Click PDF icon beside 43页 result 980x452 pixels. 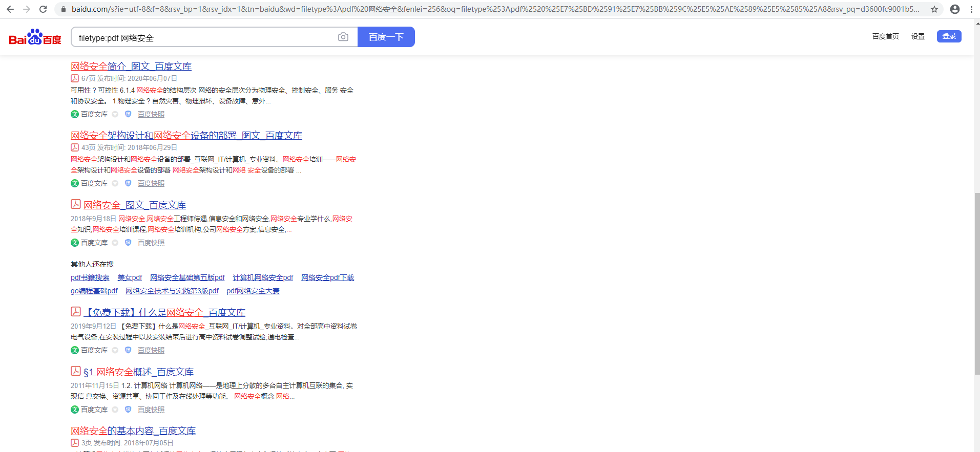(x=75, y=147)
